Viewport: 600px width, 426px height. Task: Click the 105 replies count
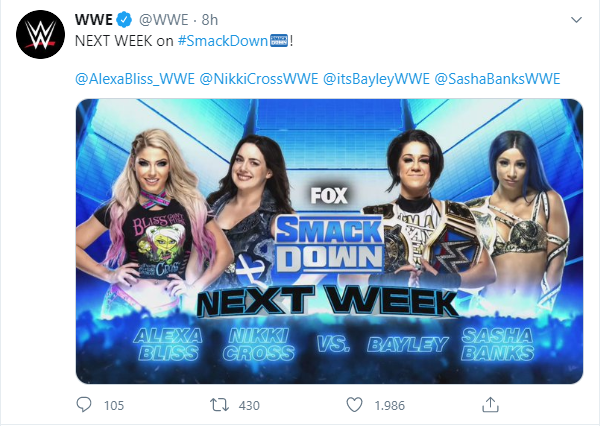coord(114,405)
